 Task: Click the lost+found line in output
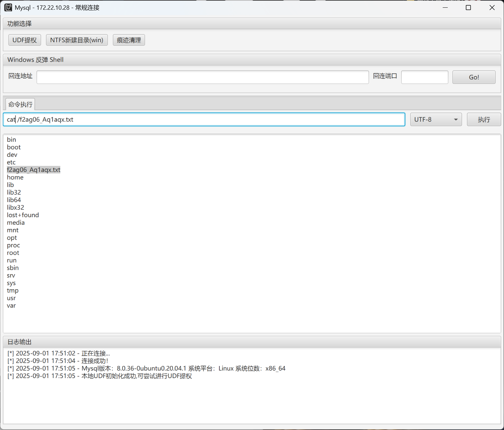(23, 215)
